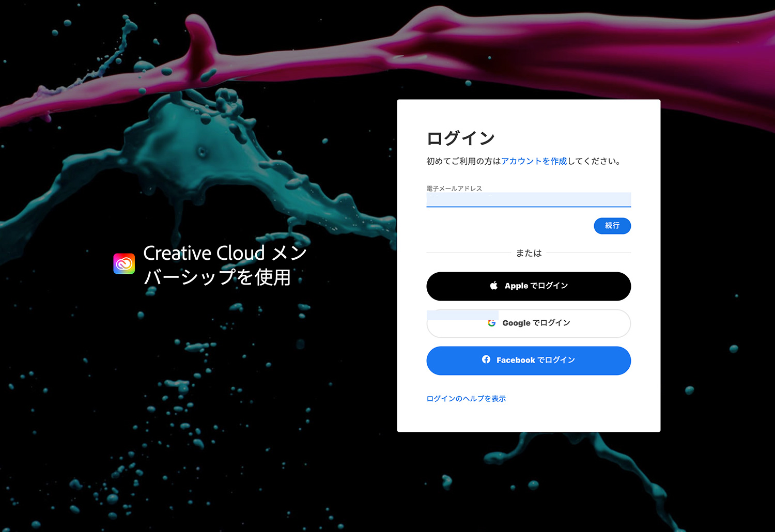
Task: Sign in with the Facebook でログイン button
Action: pyautogui.click(x=529, y=361)
